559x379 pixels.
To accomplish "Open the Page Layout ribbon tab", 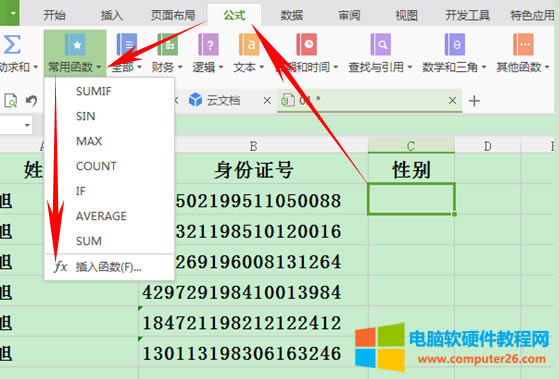I will tap(173, 15).
